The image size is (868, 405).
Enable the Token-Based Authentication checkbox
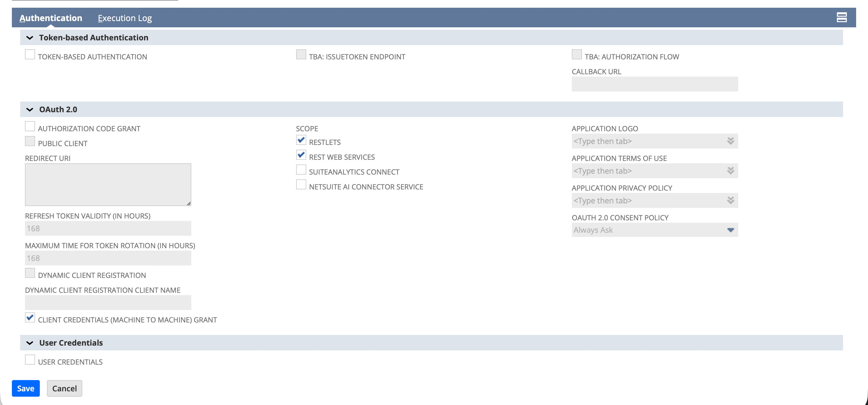pyautogui.click(x=30, y=55)
